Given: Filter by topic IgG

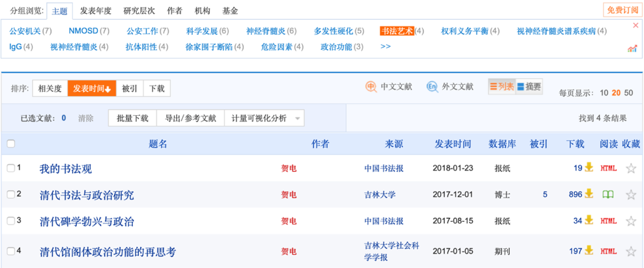Looking at the screenshot, I should [15, 47].
